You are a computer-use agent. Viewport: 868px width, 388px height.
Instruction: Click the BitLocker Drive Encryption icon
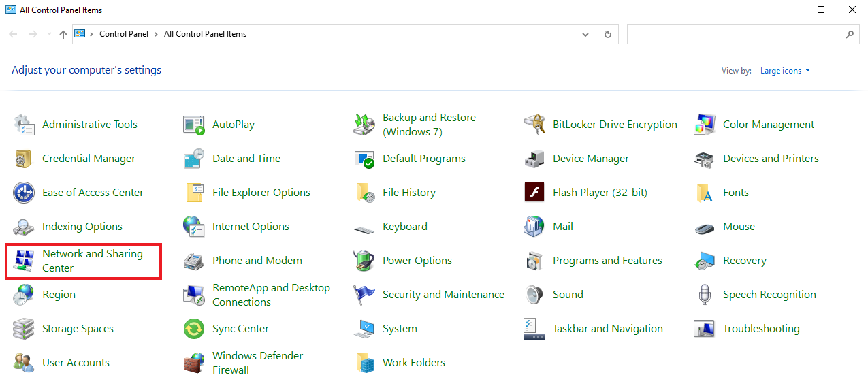534,125
